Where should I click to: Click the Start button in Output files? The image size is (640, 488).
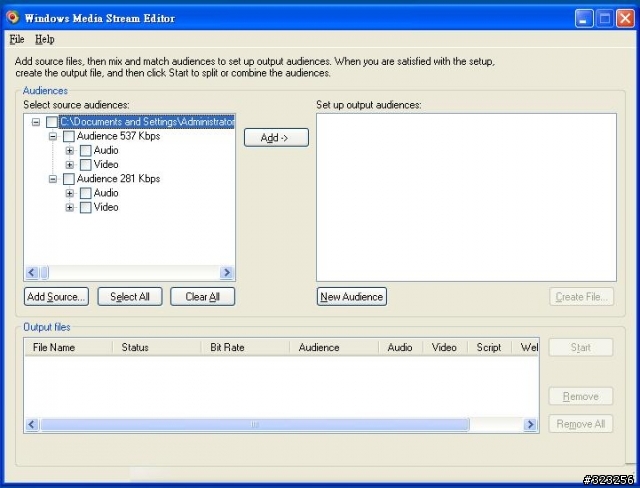tap(580, 347)
